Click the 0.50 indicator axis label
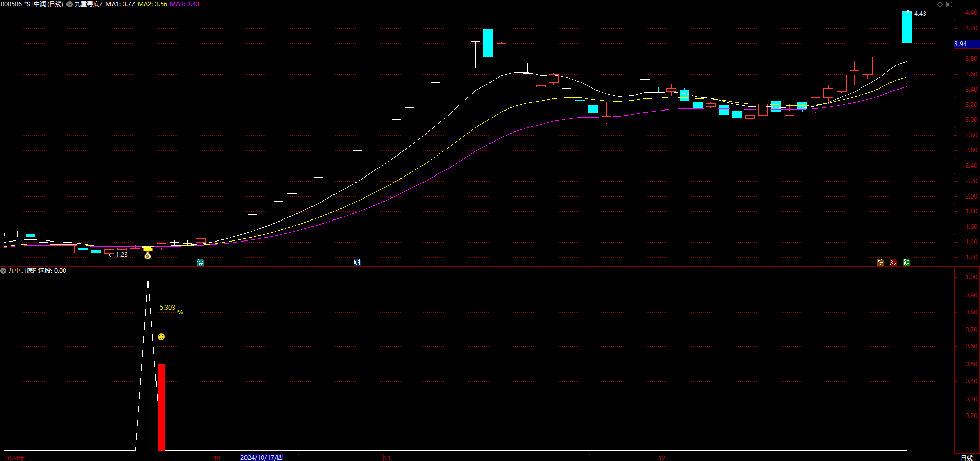 (x=971, y=364)
